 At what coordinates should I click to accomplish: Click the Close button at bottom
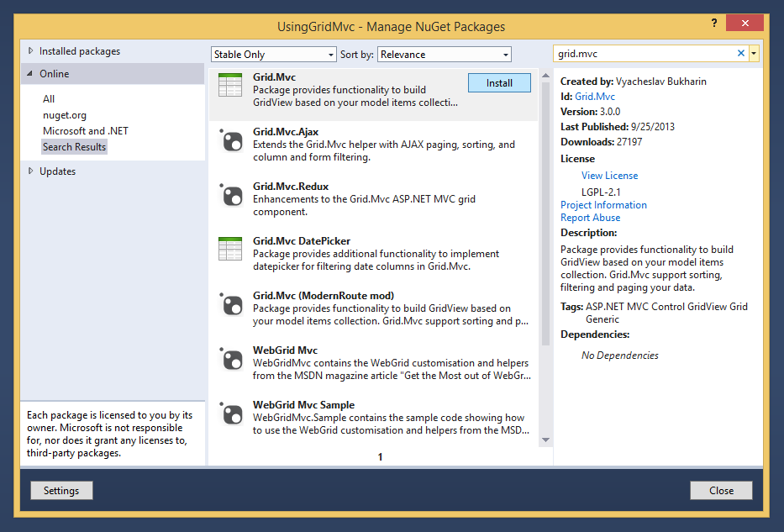point(721,491)
